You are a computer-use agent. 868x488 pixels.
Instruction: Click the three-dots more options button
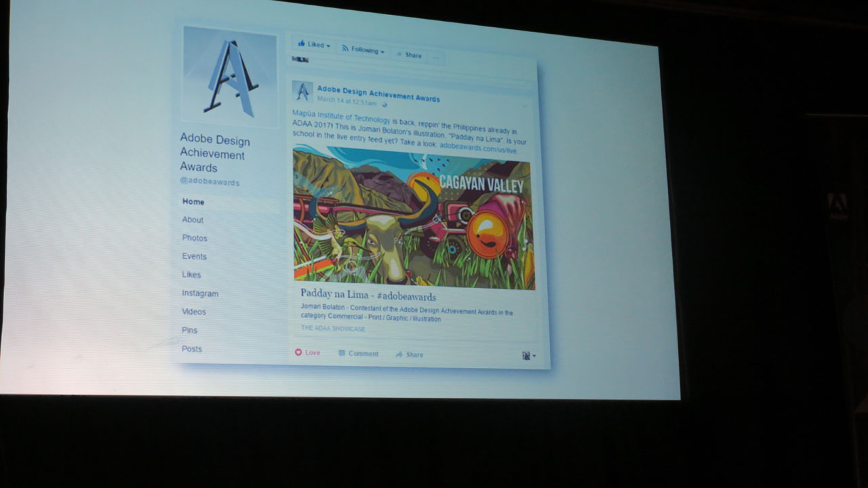tap(436, 57)
